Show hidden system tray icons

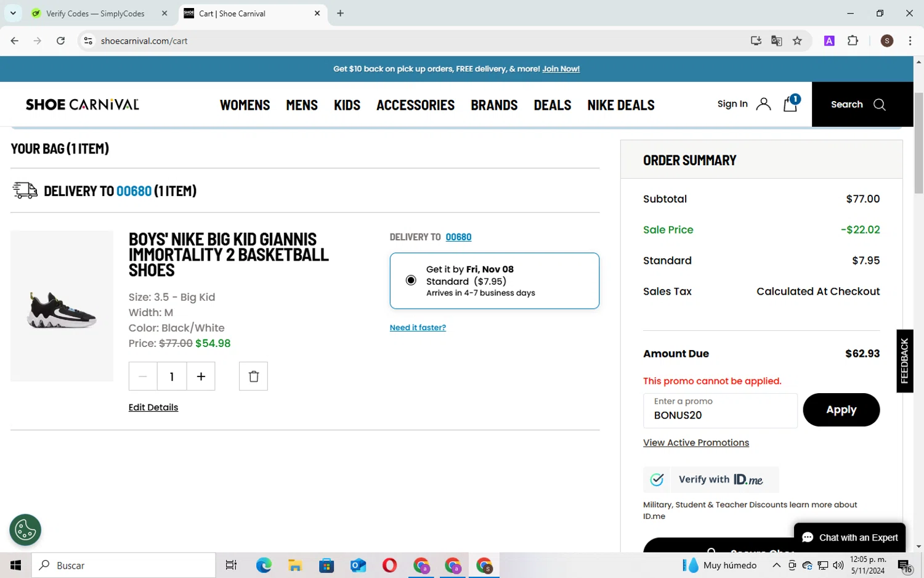776,565
